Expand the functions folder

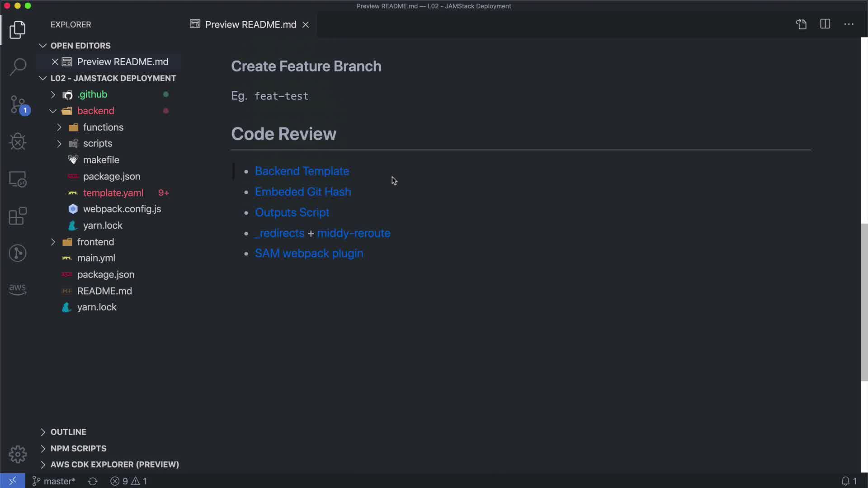coord(103,127)
